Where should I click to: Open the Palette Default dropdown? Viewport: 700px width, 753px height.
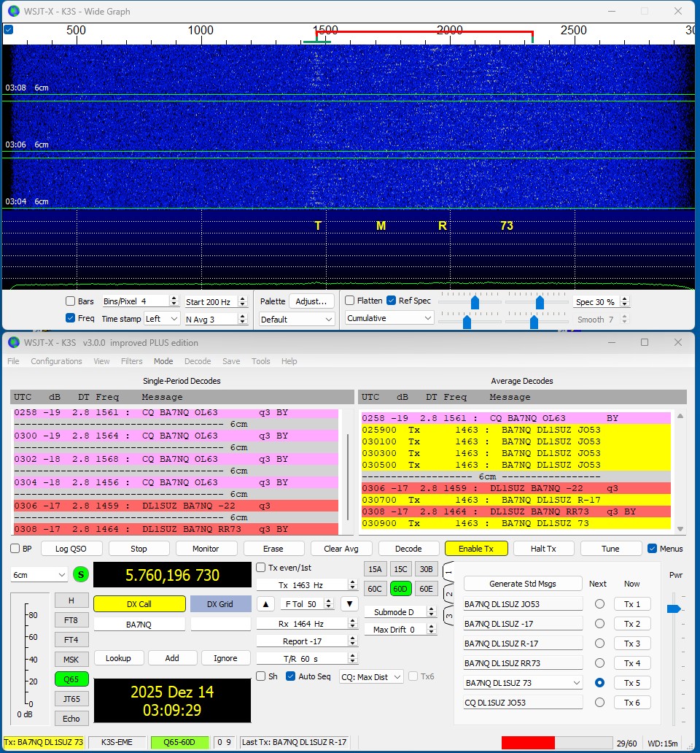coord(296,318)
